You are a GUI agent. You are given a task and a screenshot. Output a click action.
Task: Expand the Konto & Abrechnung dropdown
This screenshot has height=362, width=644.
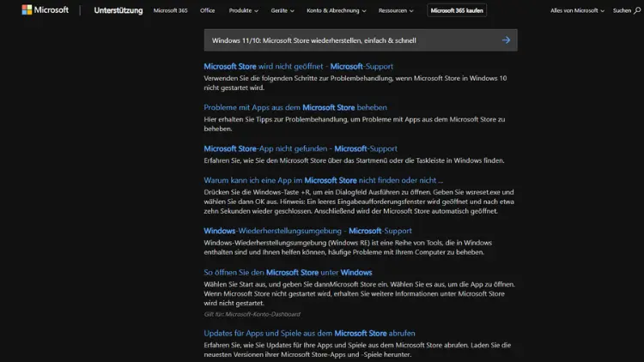pos(337,10)
